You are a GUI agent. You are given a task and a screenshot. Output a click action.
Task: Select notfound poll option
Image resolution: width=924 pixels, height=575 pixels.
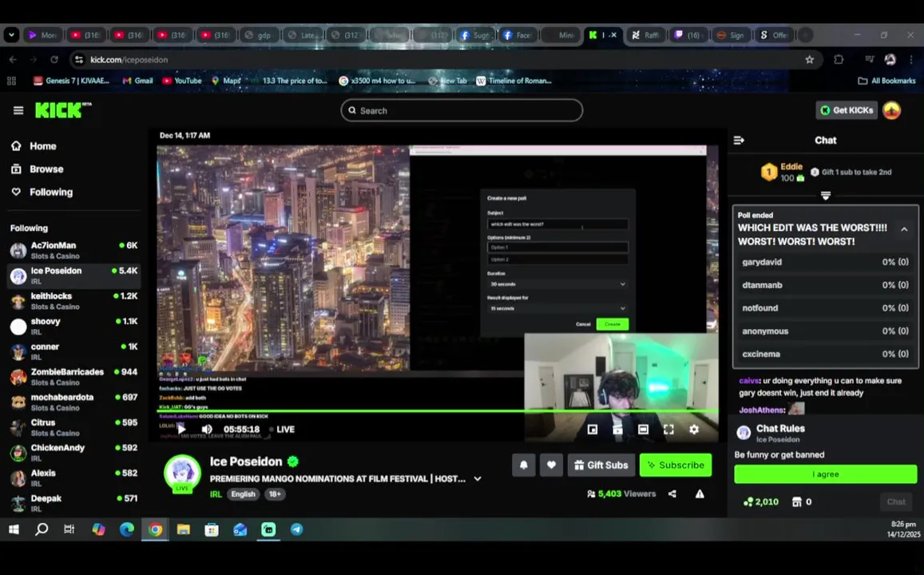pyautogui.click(x=825, y=308)
